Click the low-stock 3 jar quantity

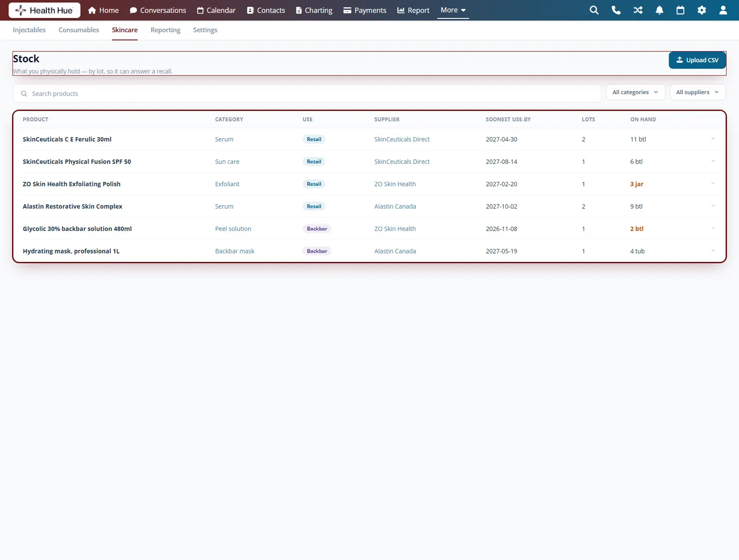[636, 184]
